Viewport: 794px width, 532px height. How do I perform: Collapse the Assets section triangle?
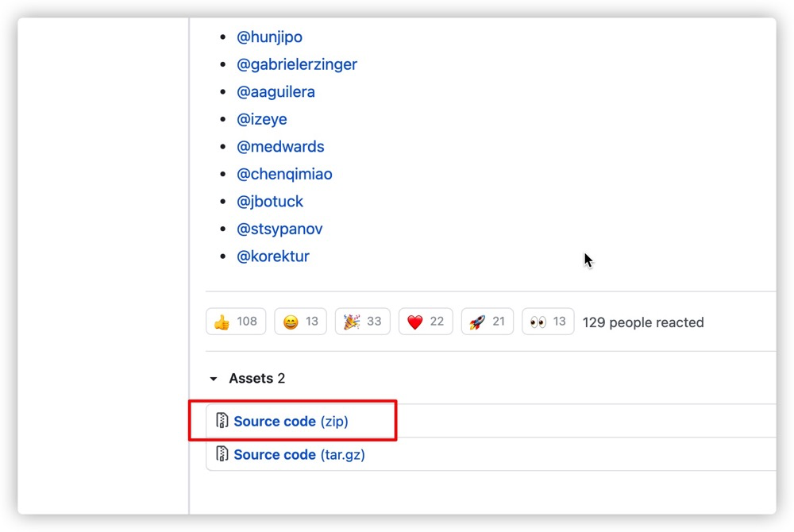tap(214, 379)
